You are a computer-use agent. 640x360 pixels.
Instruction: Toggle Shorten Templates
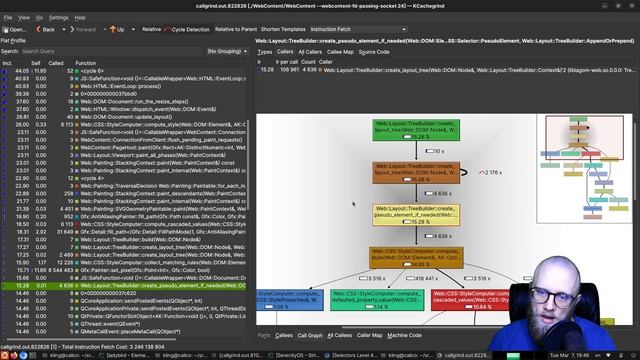(283, 29)
